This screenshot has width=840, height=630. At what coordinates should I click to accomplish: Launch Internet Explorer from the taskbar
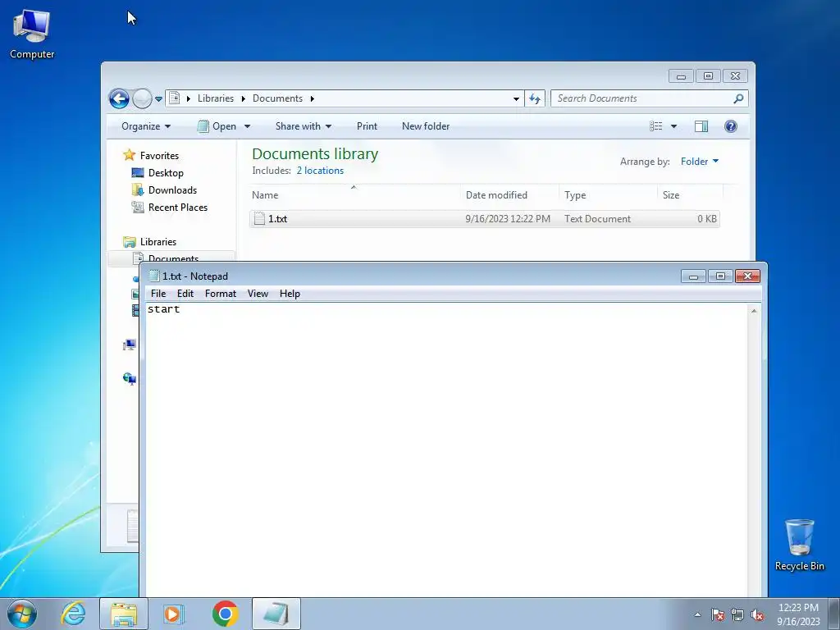(73, 614)
